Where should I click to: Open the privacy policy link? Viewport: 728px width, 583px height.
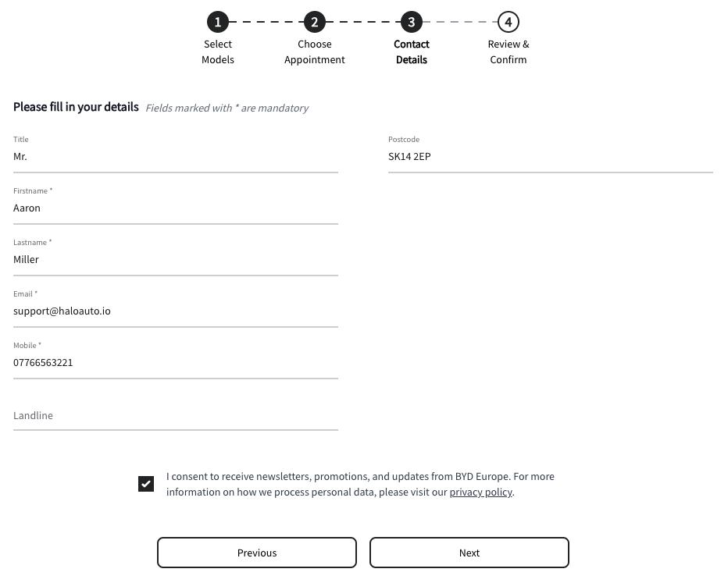point(480,492)
